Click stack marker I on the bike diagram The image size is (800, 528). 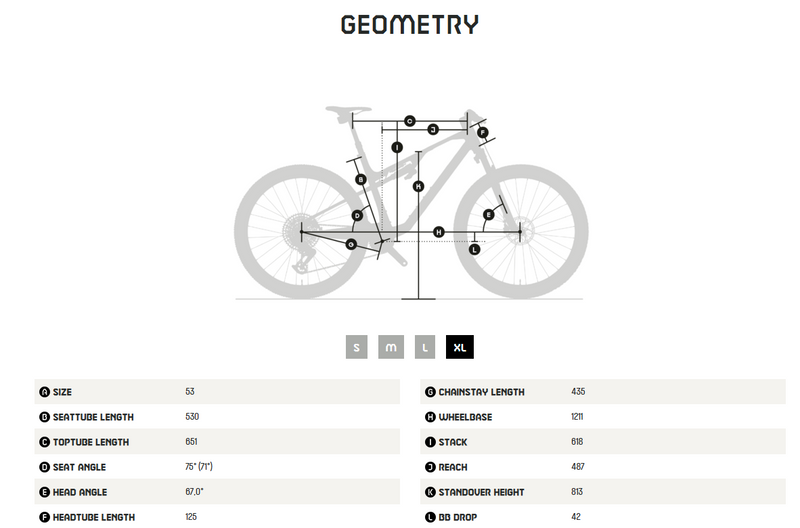[x=397, y=147]
